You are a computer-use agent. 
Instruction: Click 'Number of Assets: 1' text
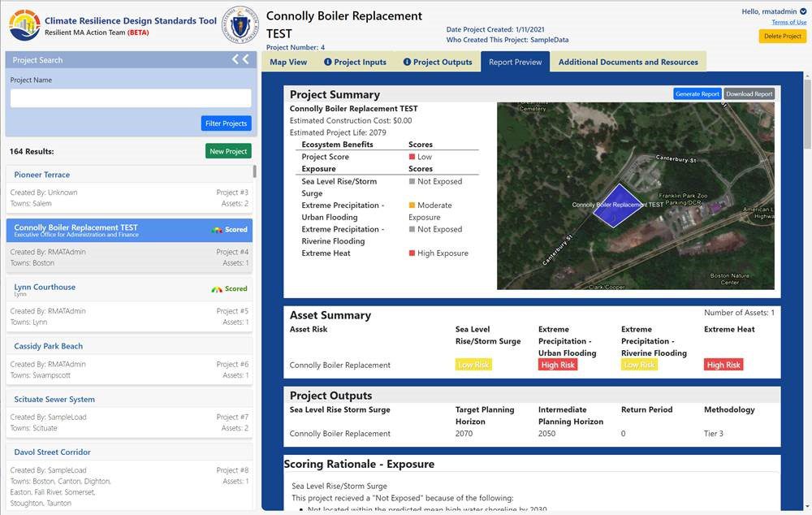pyautogui.click(x=739, y=313)
